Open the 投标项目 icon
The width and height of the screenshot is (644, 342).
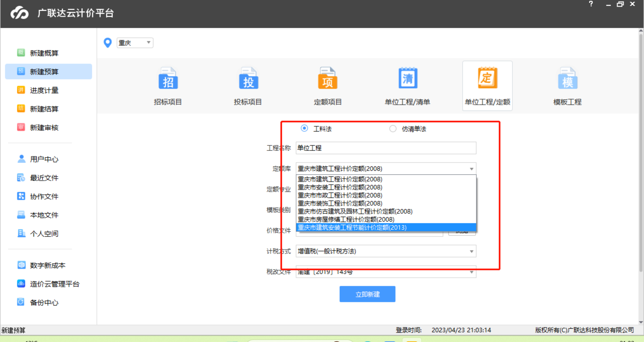pos(248,78)
